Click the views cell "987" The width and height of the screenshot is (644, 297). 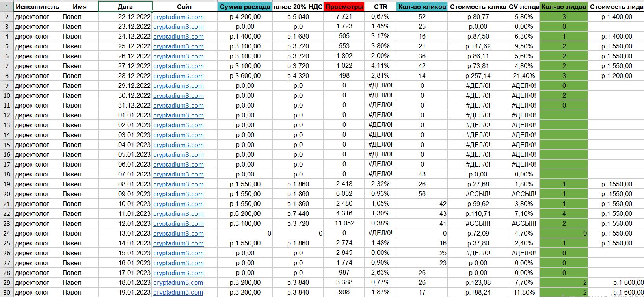(344, 273)
